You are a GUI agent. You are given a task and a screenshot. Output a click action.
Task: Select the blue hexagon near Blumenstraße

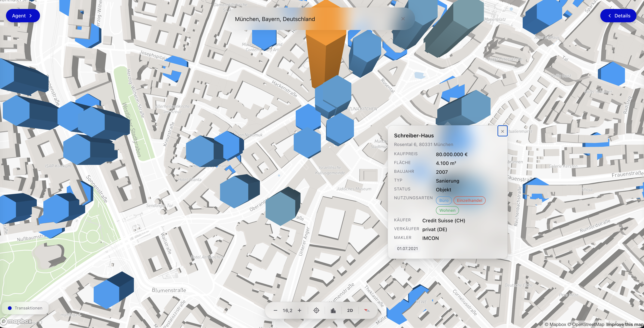(x=114, y=290)
